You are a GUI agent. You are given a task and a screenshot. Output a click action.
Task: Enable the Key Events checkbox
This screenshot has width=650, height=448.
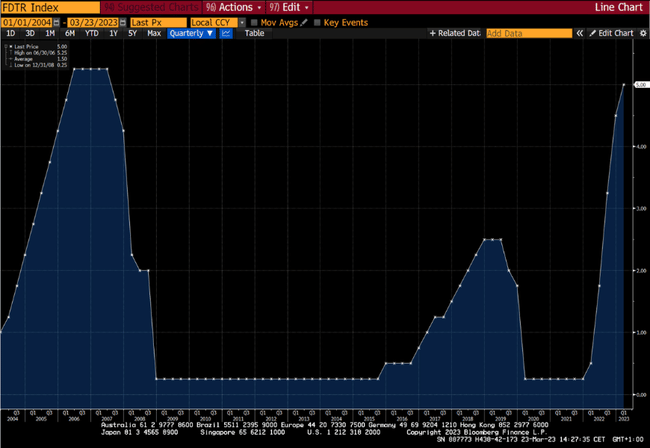point(318,21)
